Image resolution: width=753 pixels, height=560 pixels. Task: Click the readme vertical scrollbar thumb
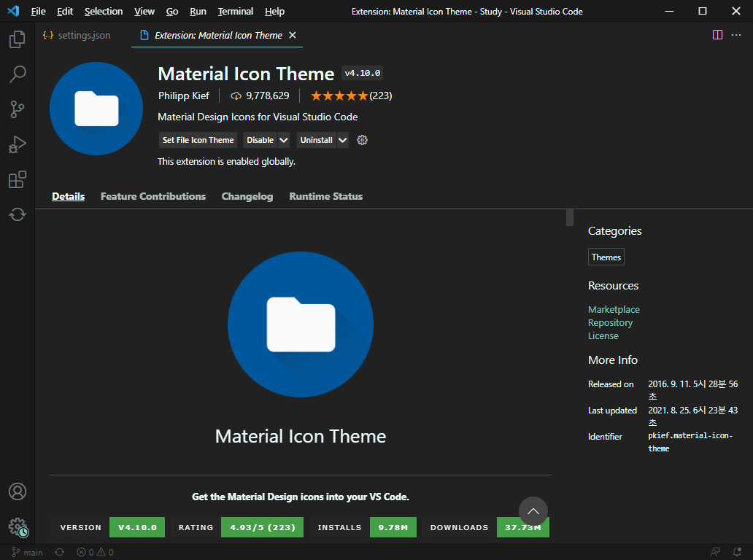[570, 217]
